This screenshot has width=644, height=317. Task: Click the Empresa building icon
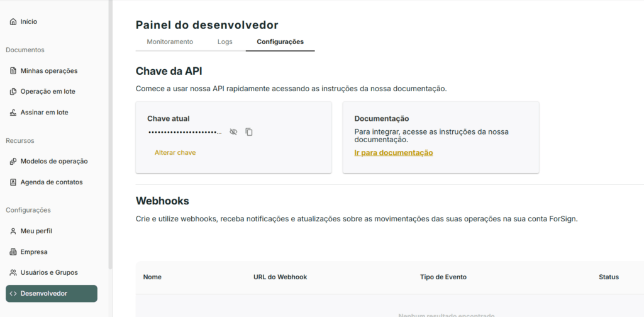tap(13, 252)
